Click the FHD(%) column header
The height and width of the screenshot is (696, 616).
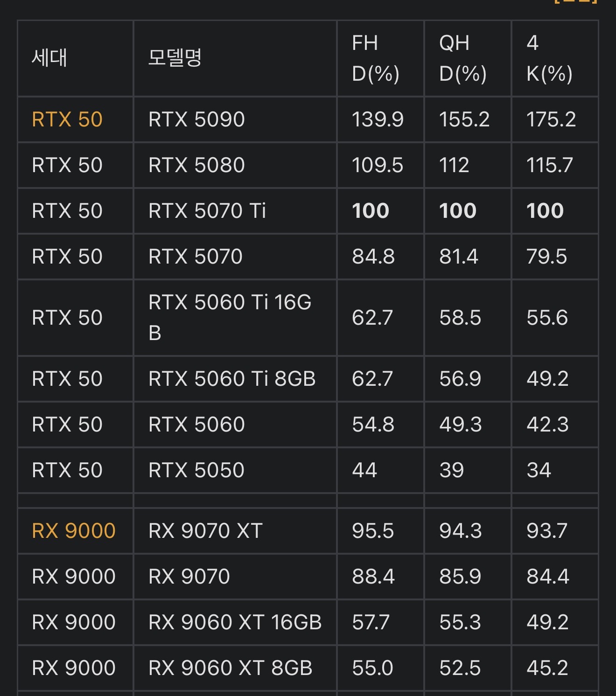[x=375, y=58]
